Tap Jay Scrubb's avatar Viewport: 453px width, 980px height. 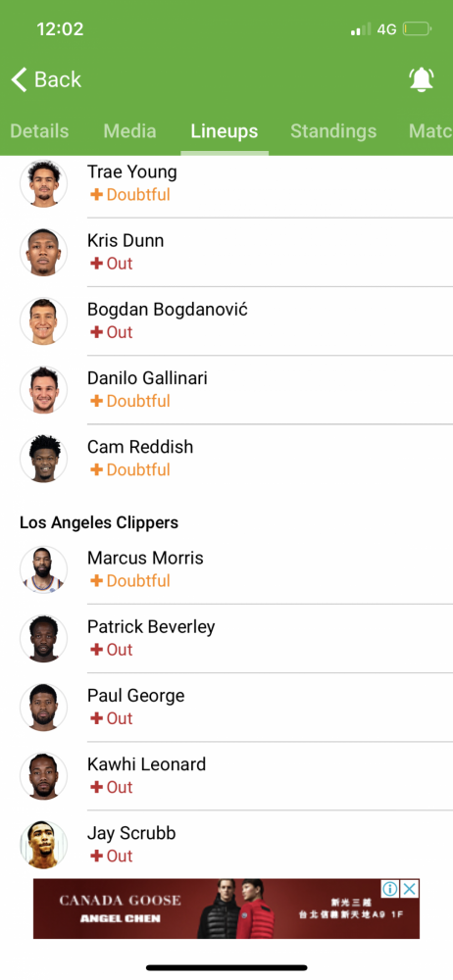tap(43, 845)
